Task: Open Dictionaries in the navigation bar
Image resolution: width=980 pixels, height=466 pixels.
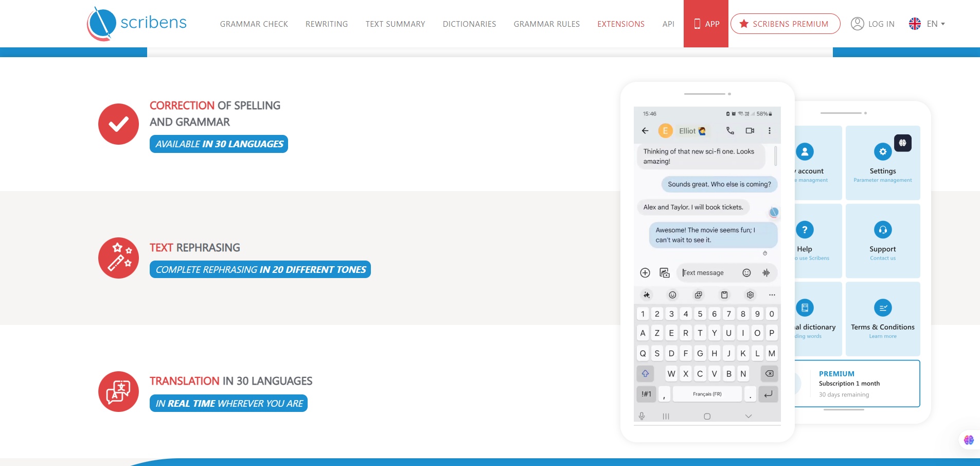Action: coord(469,24)
